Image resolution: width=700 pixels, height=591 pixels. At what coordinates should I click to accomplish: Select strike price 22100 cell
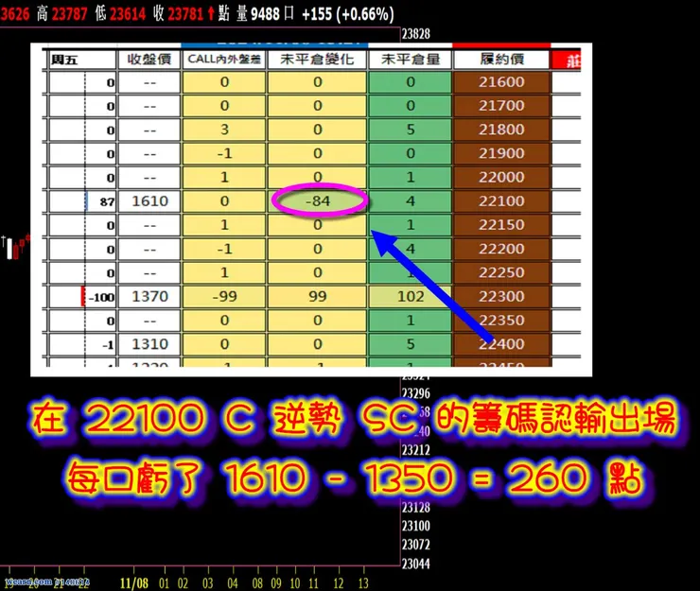click(x=501, y=201)
